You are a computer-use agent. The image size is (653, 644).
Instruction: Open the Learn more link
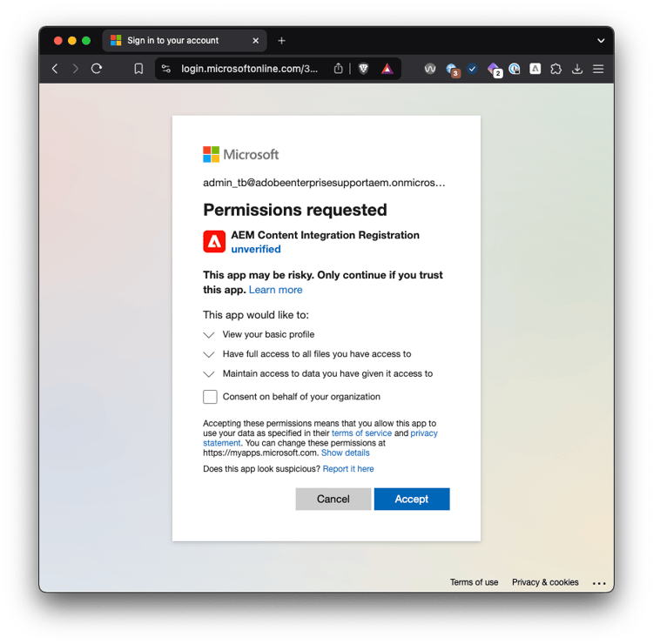coord(276,290)
